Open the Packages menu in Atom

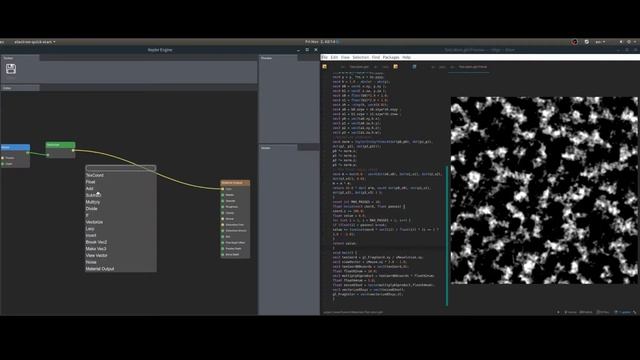[x=391, y=58]
